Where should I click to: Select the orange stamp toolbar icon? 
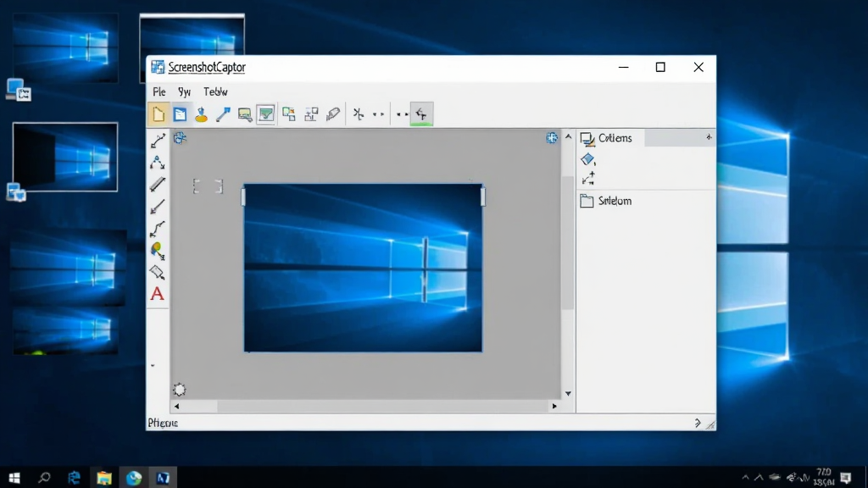pos(202,114)
